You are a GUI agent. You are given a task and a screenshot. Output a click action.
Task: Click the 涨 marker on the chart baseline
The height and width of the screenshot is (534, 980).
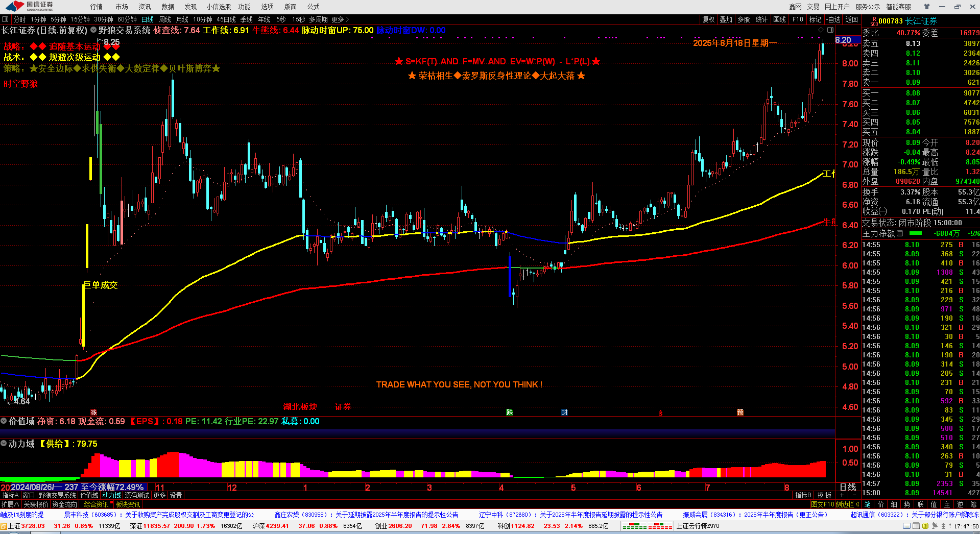click(93, 412)
